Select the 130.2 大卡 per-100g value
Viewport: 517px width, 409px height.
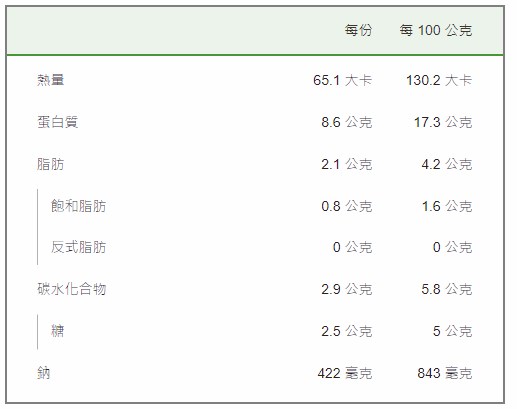pos(439,80)
